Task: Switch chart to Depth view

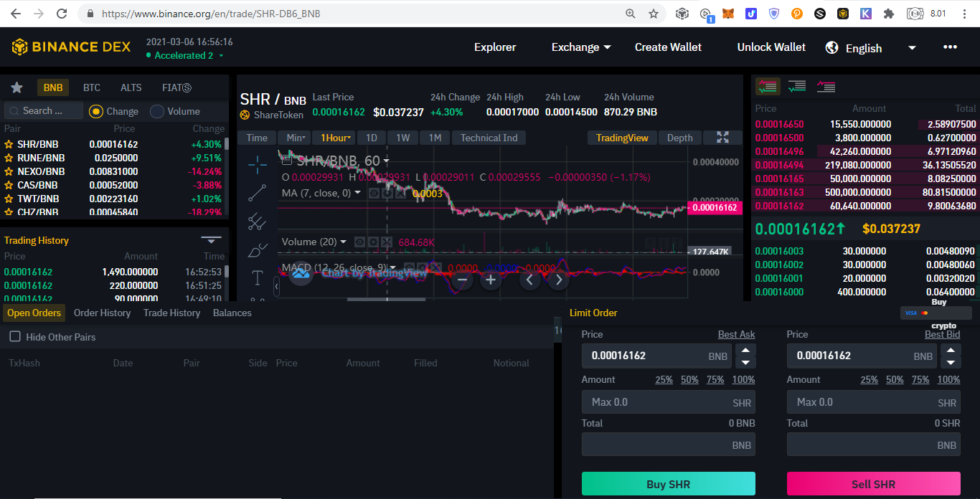Action: (680, 138)
